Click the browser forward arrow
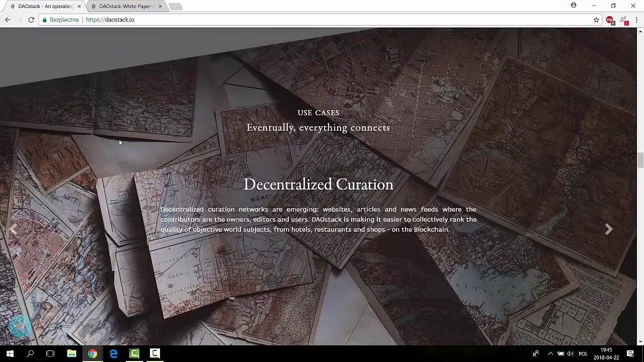Image resolution: width=644 pixels, height=362 pixels. pos(19,20)
